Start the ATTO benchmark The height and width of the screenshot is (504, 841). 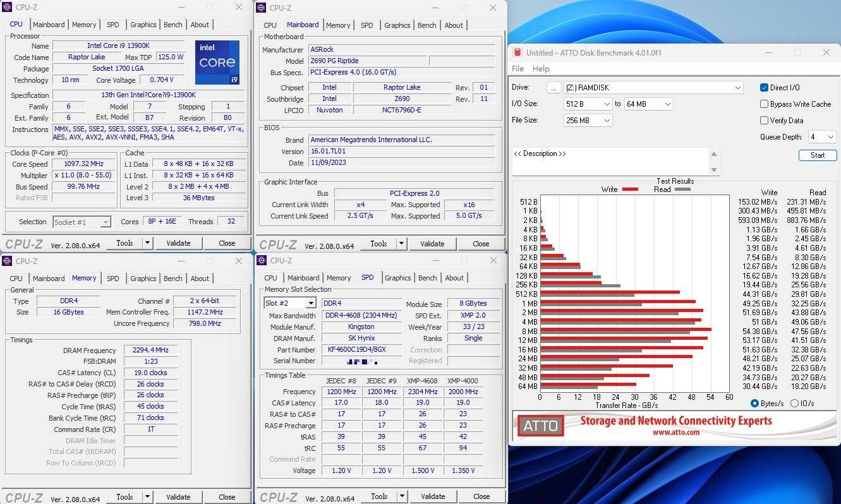pos(818,155)
